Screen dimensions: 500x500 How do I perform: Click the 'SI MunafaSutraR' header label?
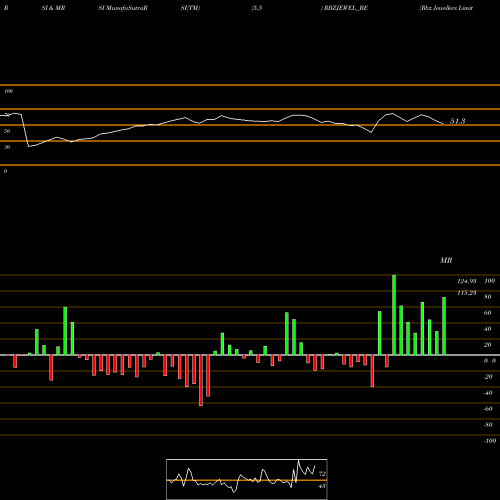click(123, 8)
